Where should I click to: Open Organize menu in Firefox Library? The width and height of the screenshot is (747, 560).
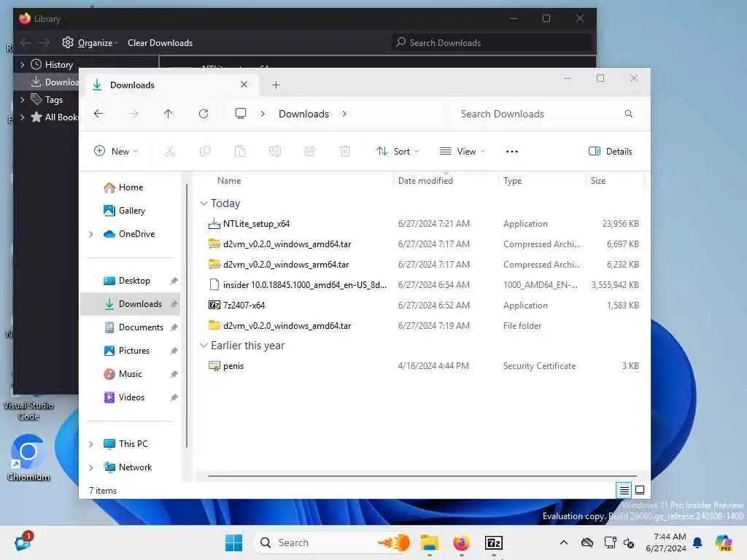pyautogui.click(x=90, y=43)
